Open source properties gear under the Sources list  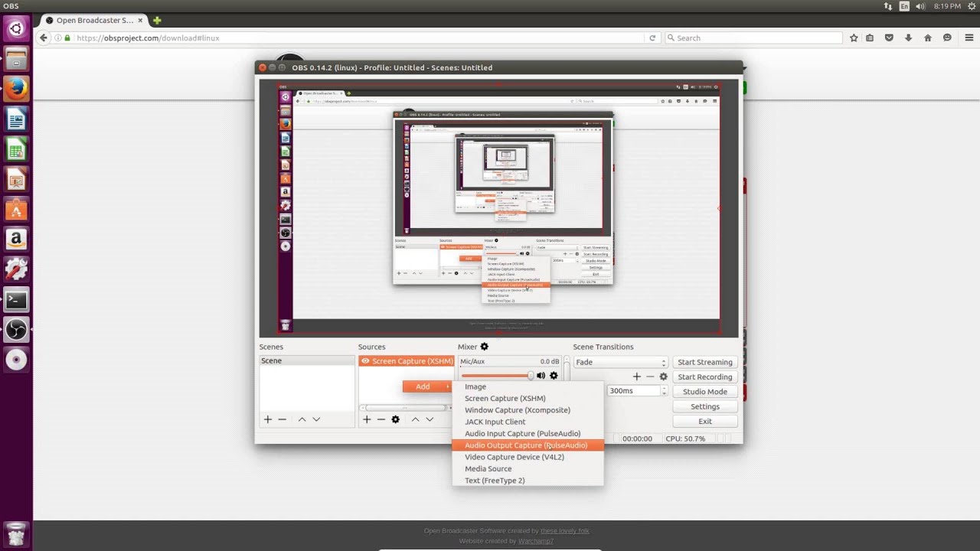point(395,419)
